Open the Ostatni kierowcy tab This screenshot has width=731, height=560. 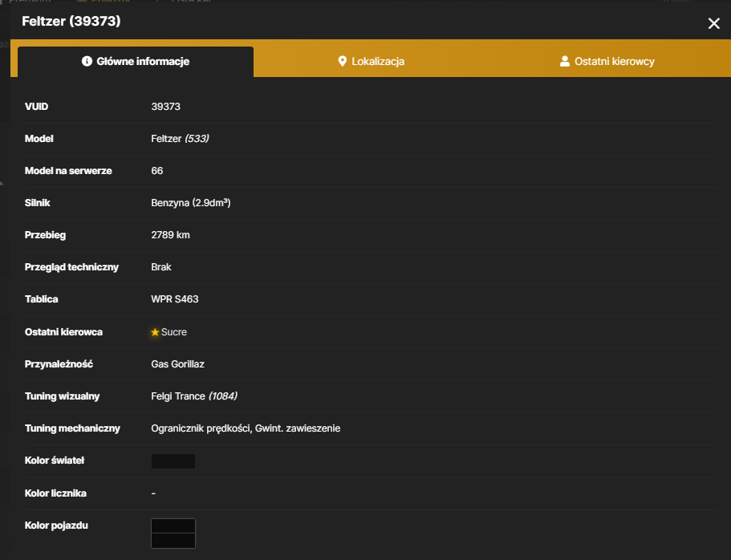pos(607,61)
